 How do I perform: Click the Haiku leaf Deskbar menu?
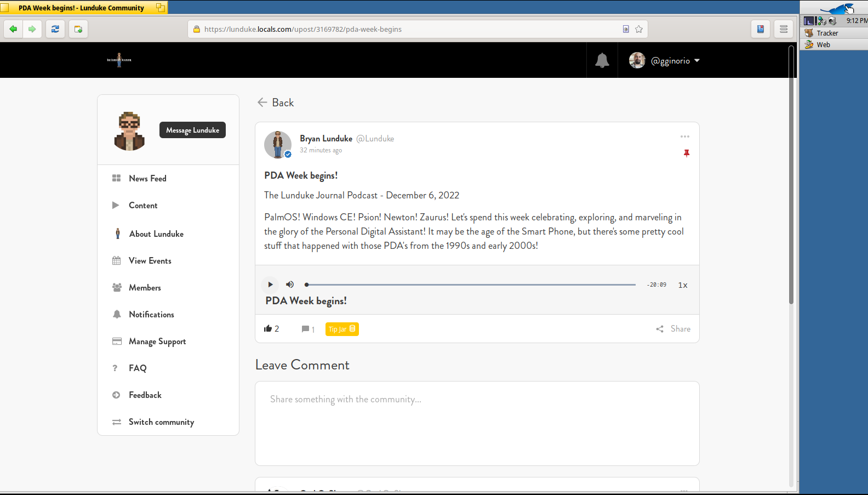tap(835, 8)
